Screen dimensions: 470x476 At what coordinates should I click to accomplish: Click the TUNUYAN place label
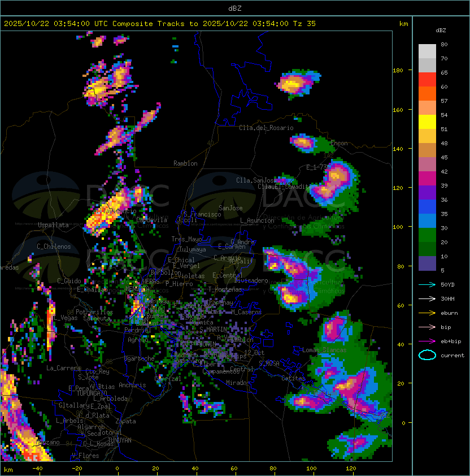click(120, 440)
